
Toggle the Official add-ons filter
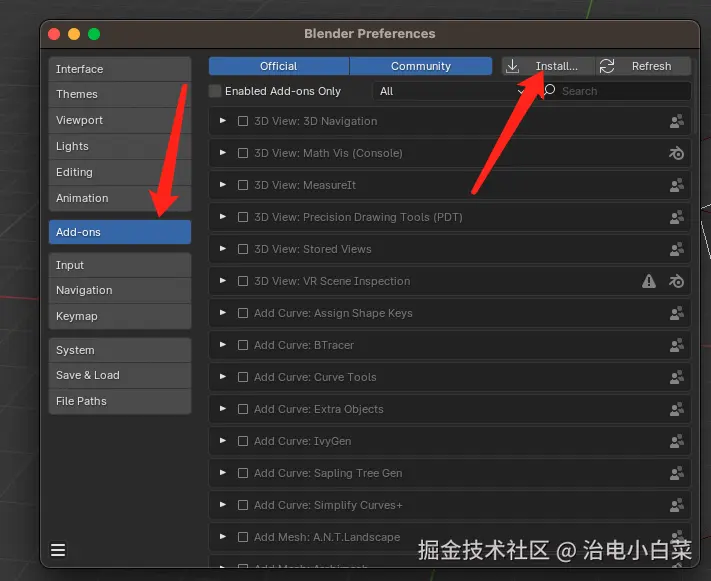point(278,66)
